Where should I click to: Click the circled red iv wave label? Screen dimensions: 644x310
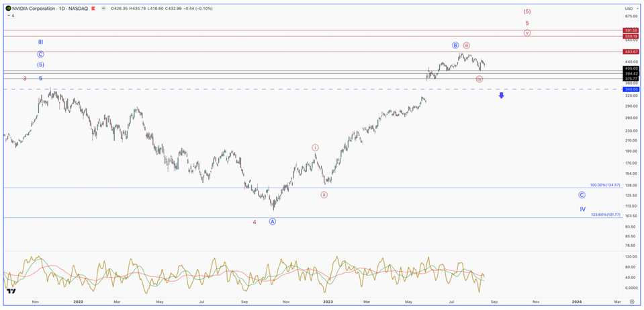479,79
